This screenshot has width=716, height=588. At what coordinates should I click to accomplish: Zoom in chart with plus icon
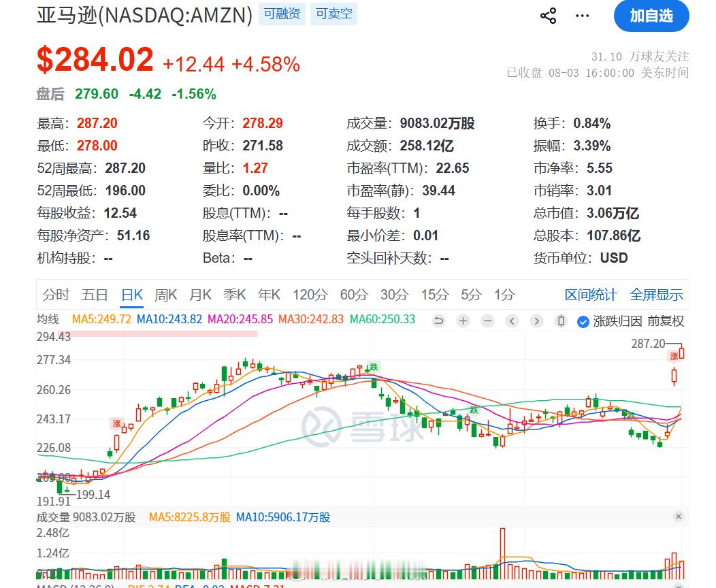pos(463,321)
